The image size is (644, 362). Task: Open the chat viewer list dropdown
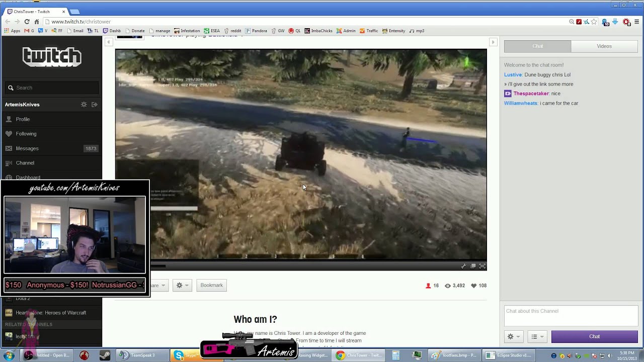coord(537,336)
